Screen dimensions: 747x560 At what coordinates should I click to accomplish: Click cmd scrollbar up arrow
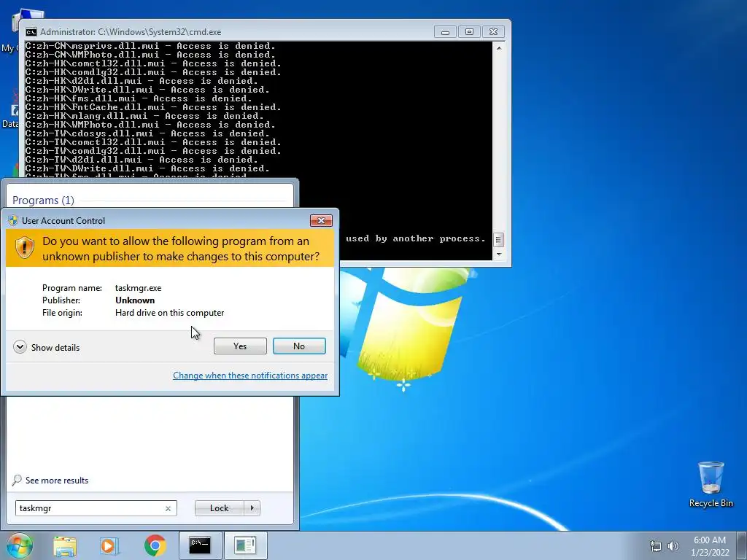click(x=499, y=48)
